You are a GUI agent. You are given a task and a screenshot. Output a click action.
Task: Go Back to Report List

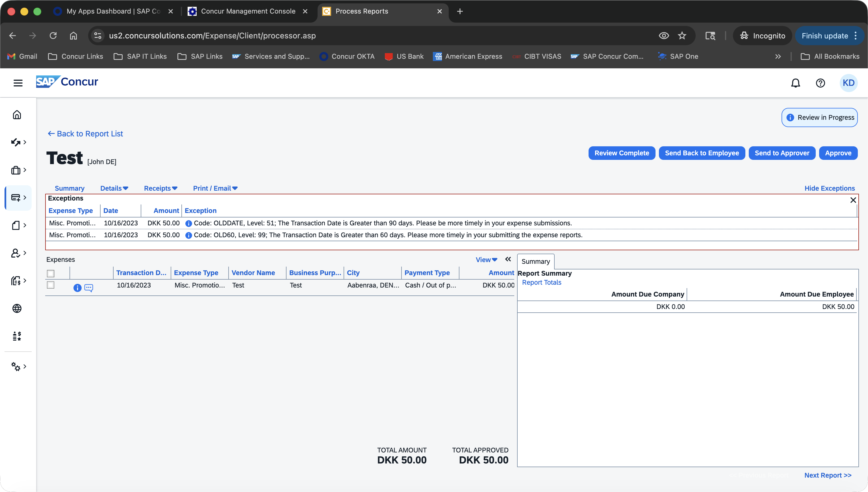(x=86, y=134)
